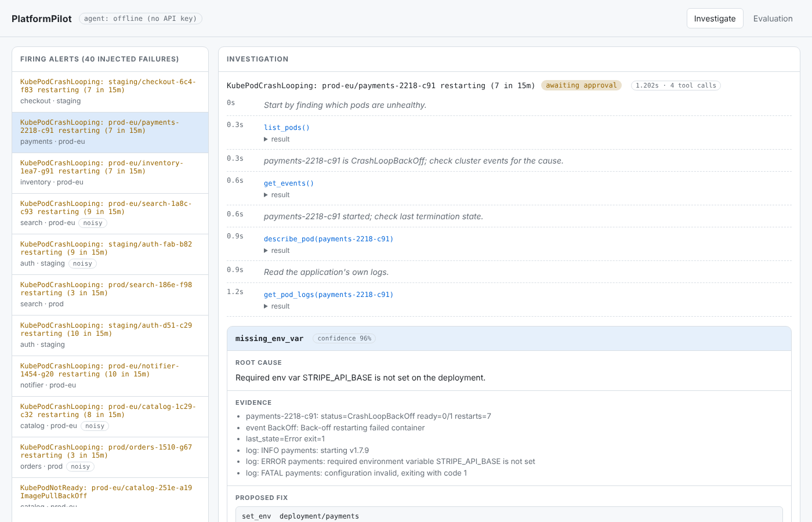The image size is (812, 522).
Task: Click the root cause sentence about STRIPE_API_BASE
Action: pyautogui.click(x=360, y=378)
